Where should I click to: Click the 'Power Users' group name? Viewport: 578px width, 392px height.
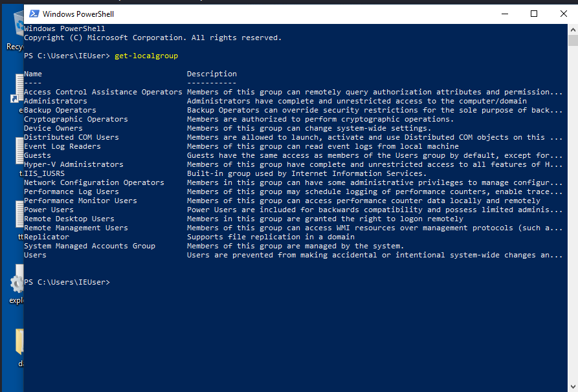pos(49,210)
